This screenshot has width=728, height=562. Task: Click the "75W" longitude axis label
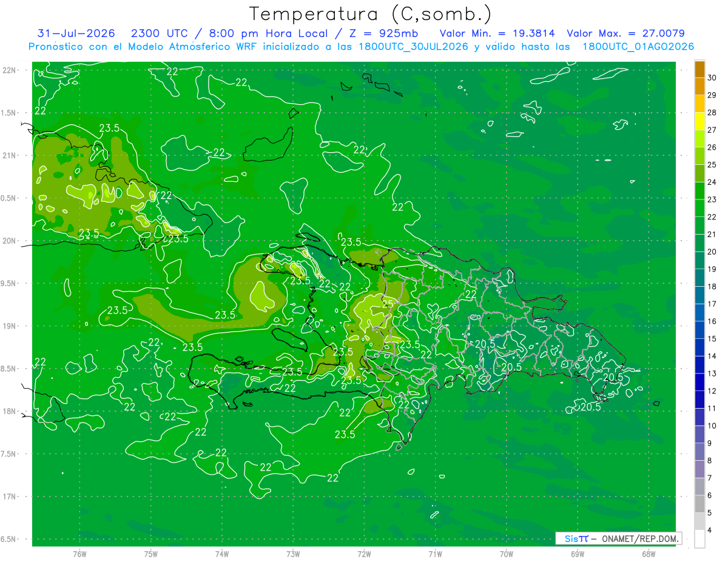click(x=151, y=555)
